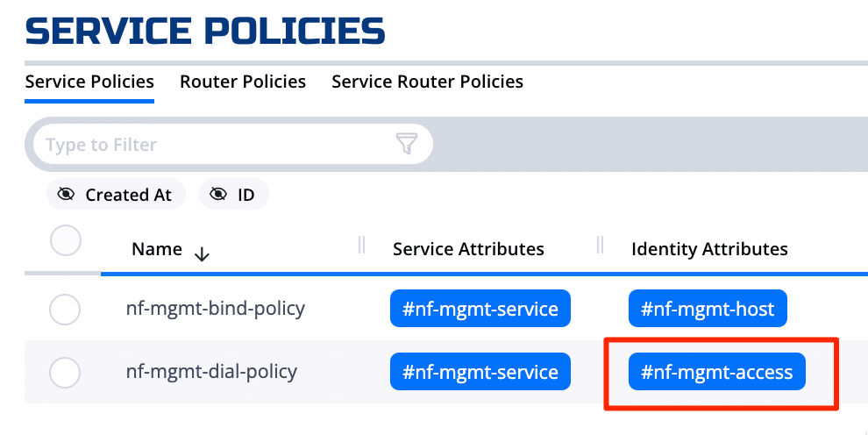Click the #nf-mgmt-host identity tag
This screenshot has height=435, width=868.
coord(708,309)
